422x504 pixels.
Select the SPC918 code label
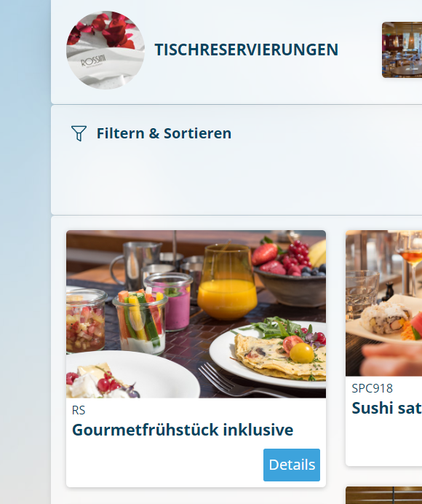373,388
